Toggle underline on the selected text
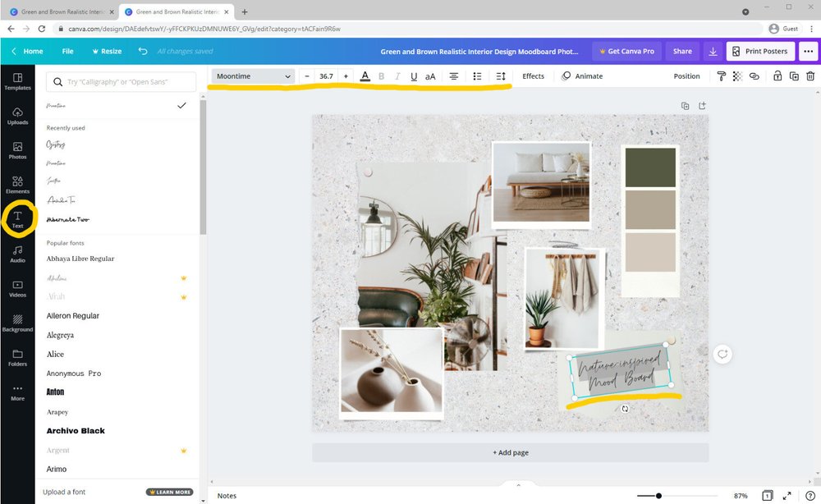The height and width of the screenshot is (504, 821). tap(415, 76)
